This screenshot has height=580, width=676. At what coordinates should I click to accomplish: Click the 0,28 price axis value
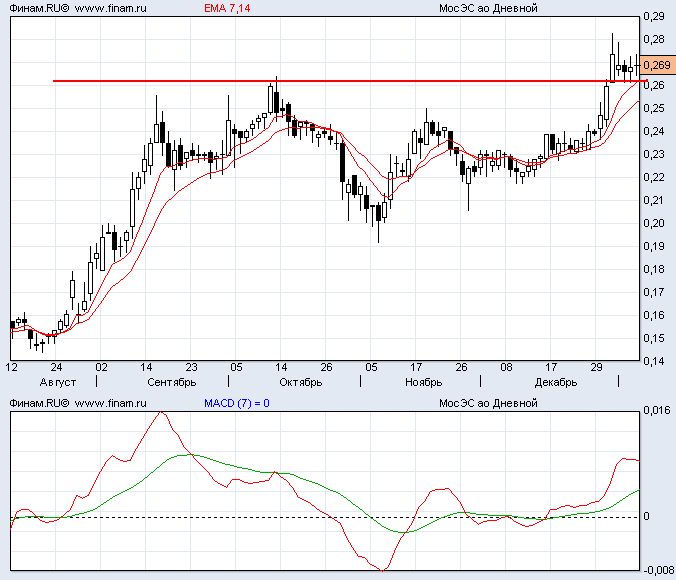pos(654,39)
